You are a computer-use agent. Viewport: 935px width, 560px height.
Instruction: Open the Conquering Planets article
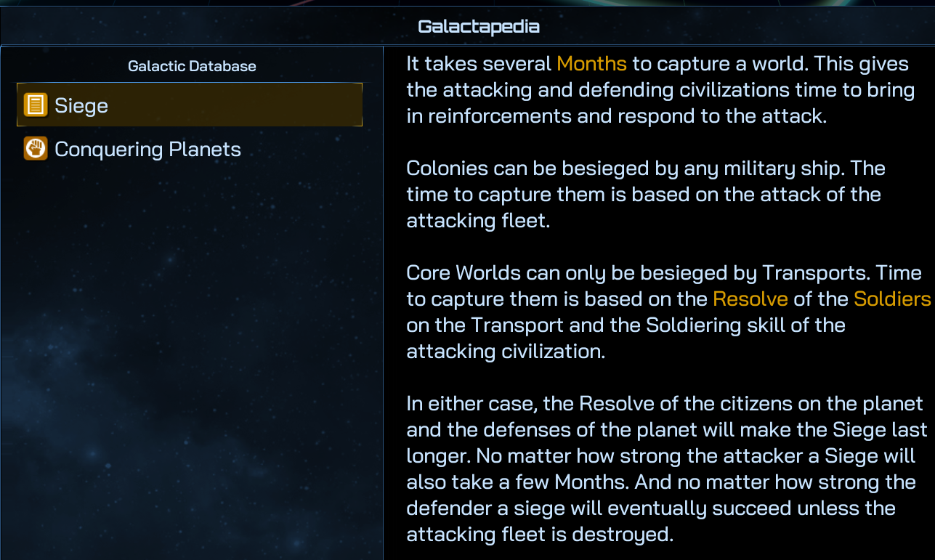point(147,150)
